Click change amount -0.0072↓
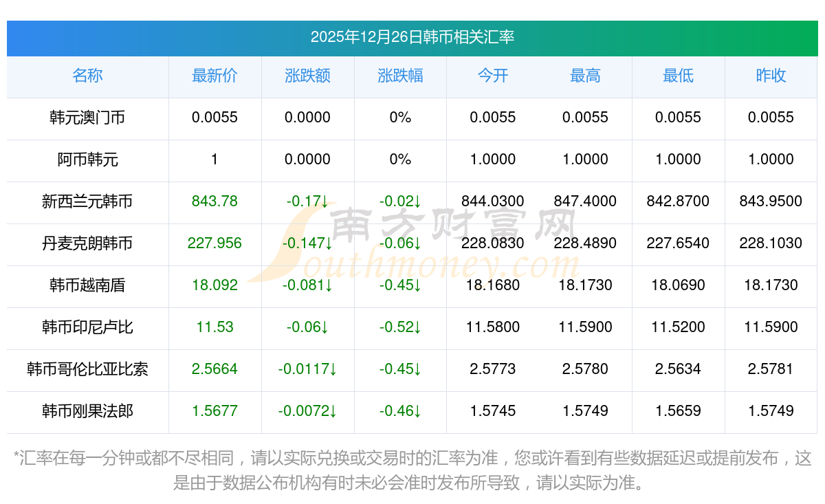The image size is (825, 504). (307, 411)
